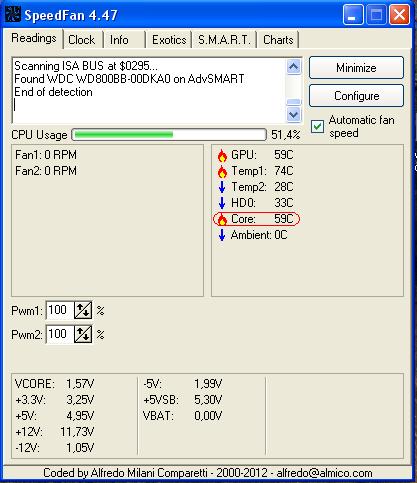Click the blue down arrow beside HD0
417x483 pixels.
click(x=222, y=203)
